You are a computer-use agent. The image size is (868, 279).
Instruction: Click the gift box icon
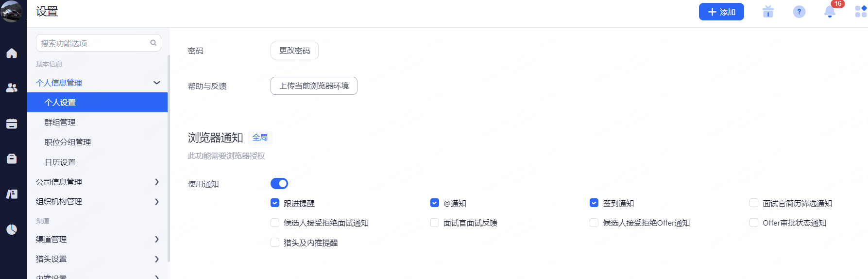pos(768,12)
